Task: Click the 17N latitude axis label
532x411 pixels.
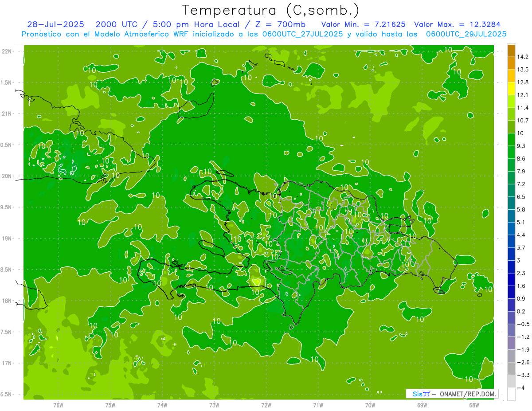Action: pyautogui.click(x=8, y=363)
